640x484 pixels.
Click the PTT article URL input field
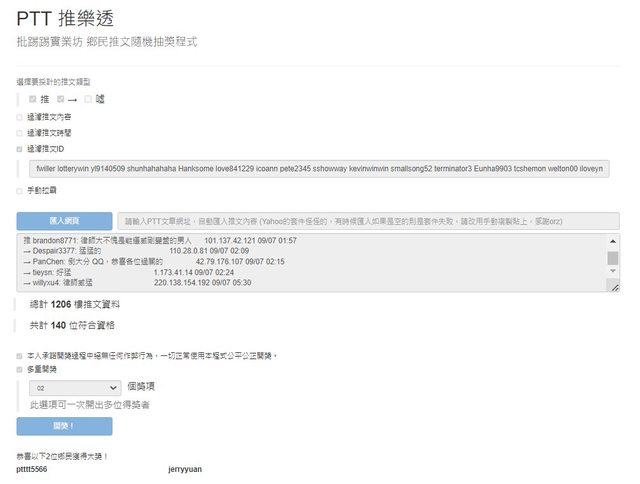tap(367, 220)
